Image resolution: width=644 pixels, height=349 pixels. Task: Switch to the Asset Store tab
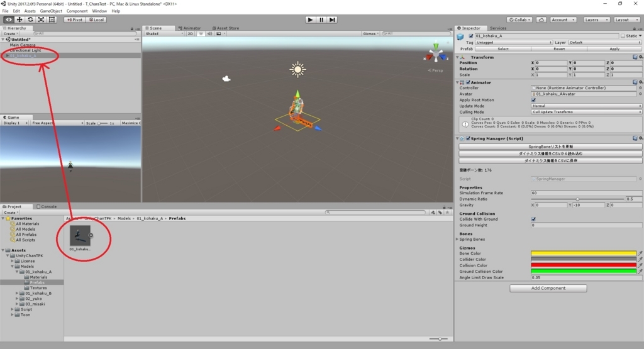pos(226,28)
